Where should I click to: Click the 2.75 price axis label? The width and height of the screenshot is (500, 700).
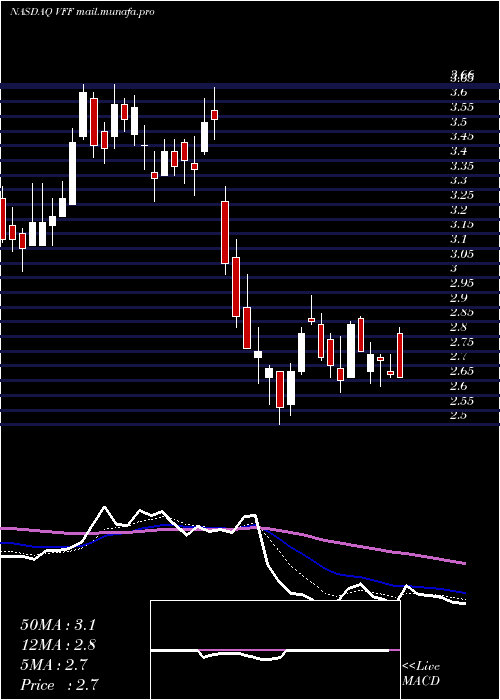462,342
